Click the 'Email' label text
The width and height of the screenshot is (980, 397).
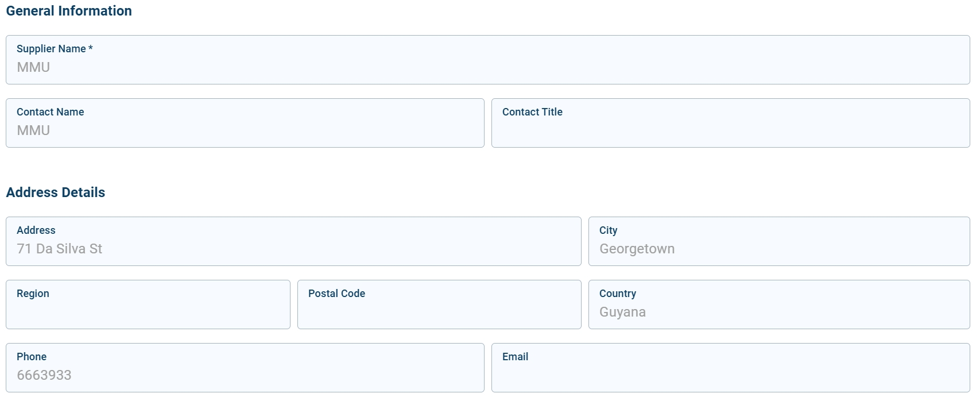pos(515,357)
